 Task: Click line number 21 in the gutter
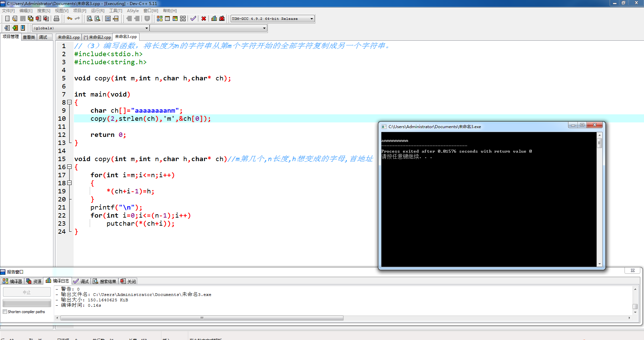tap(62, 207)
